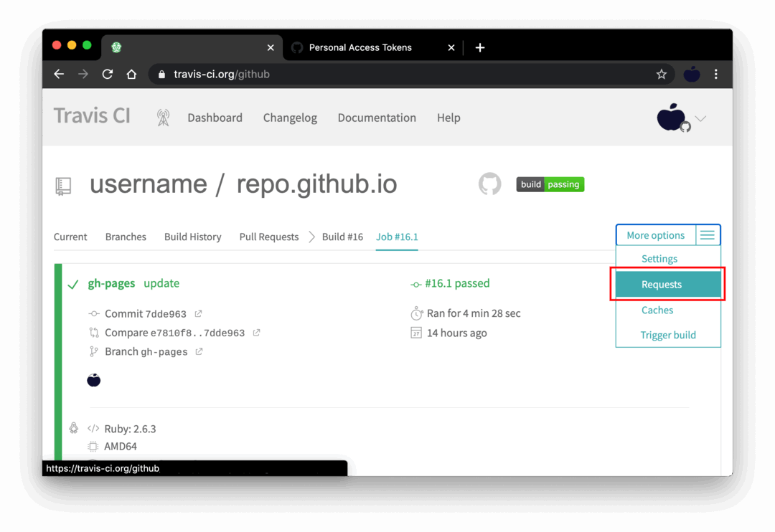Bookmark this page with the star icon
This screenshot has width=775, height=532.
click(661, 74)
